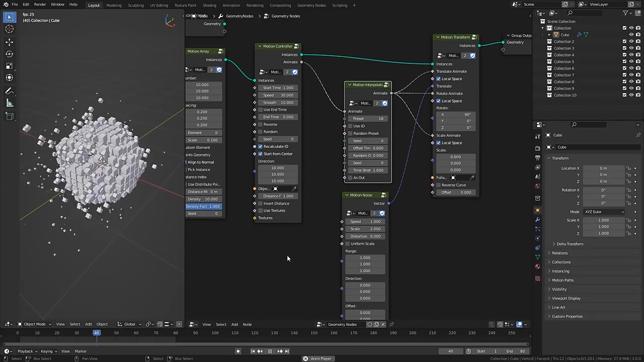Open Object Mode dropdown in viewport

pos(35,324)
